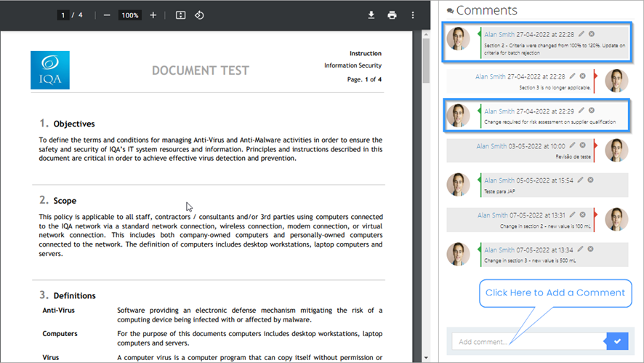Edit the 'Section 3 is no longer applicable' comment
Image resolution: width=644 pixels, height=363 pixels.
572,76
